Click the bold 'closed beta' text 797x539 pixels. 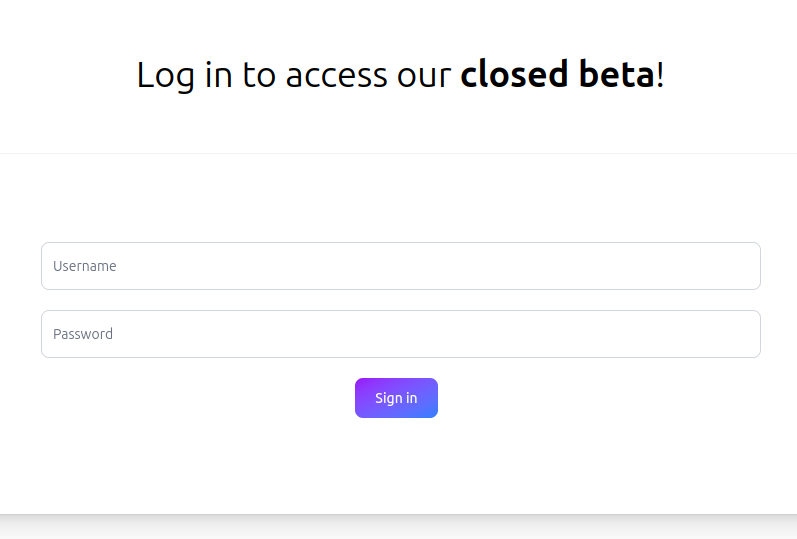[x=557, y=75]
